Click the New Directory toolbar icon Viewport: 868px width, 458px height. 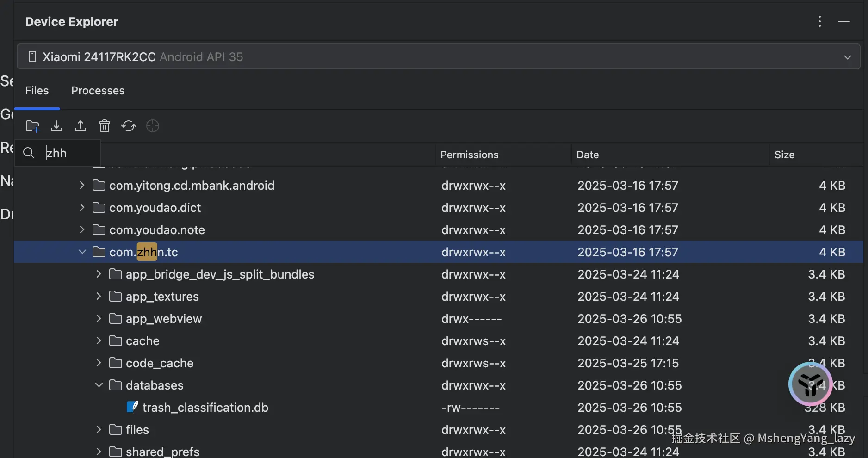pos(32,126)
